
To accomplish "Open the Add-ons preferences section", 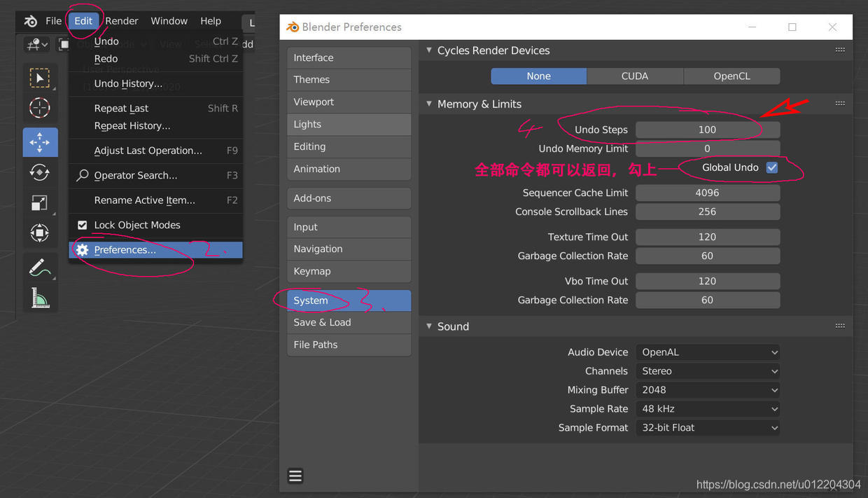I will click(x=349, y=198).
